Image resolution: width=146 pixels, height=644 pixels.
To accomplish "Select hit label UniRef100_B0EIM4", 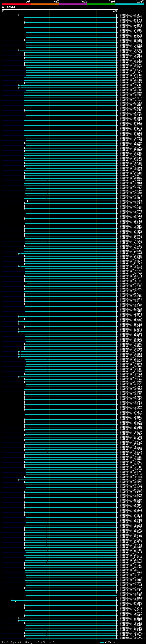I will [x=131, y=93].
